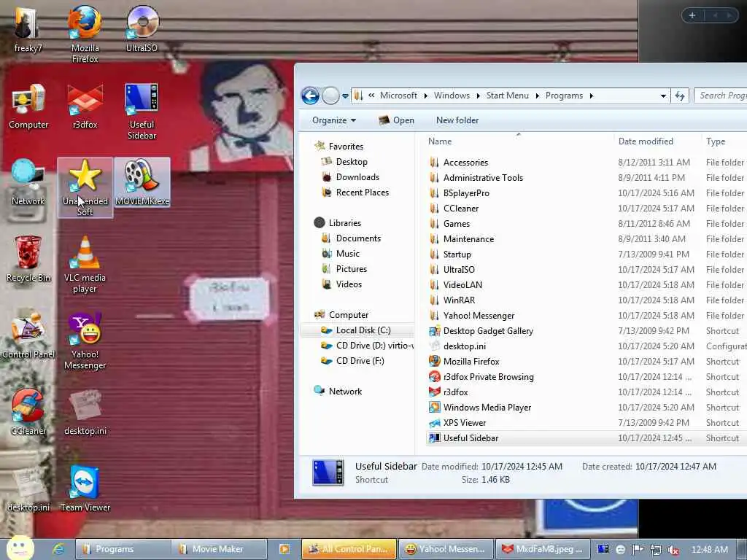Open the UltraISO desktop icon
This screenshot has height=560, width=747.
click(142, 28)
